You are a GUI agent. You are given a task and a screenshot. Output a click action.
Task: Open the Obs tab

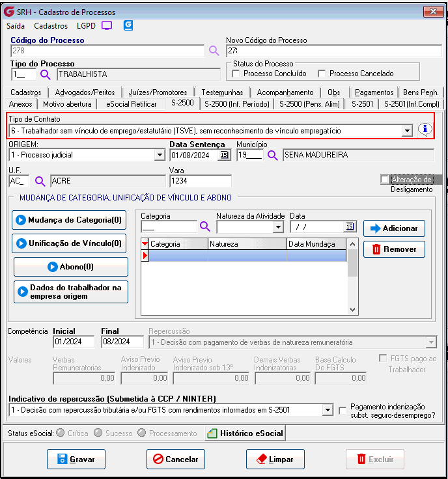[333, 92]
